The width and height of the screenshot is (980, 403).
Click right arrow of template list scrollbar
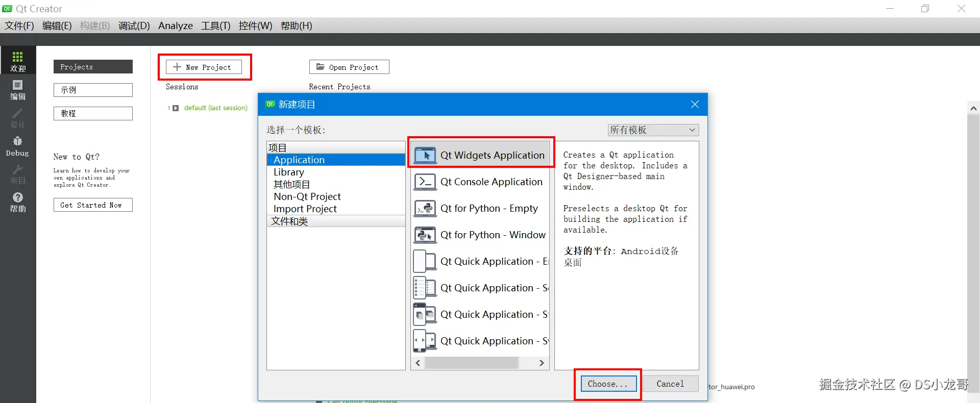pos(542,363)
